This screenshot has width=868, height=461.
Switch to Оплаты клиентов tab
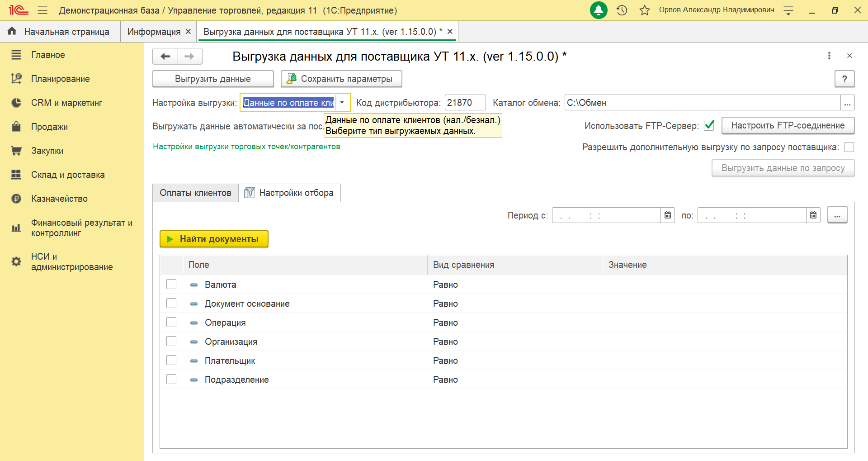(x=195, y=193)
